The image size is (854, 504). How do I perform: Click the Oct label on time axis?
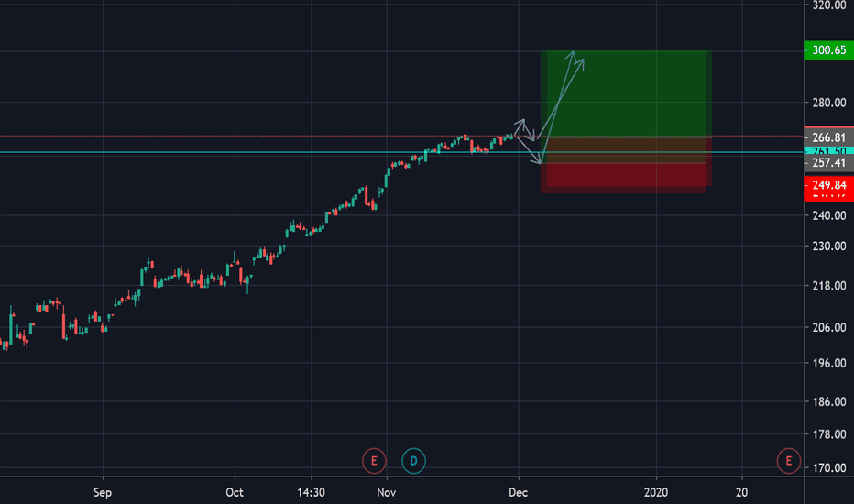coord(235,493)
